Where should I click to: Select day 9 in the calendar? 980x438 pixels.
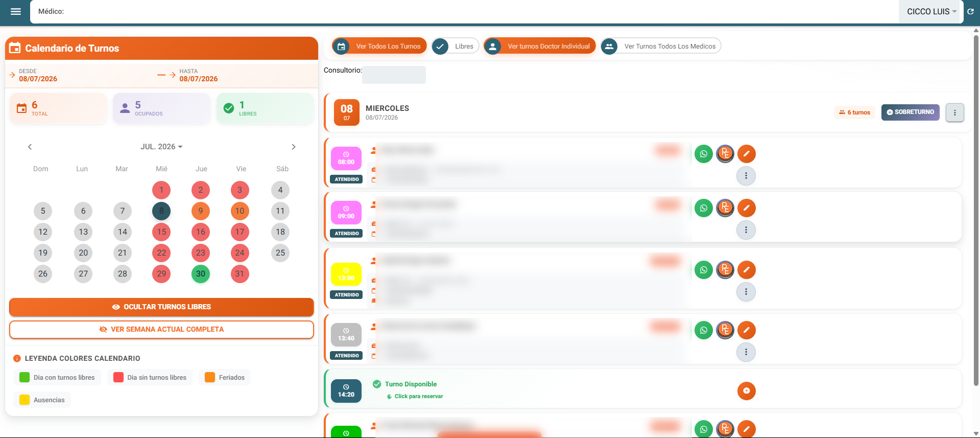pos(201,211)
